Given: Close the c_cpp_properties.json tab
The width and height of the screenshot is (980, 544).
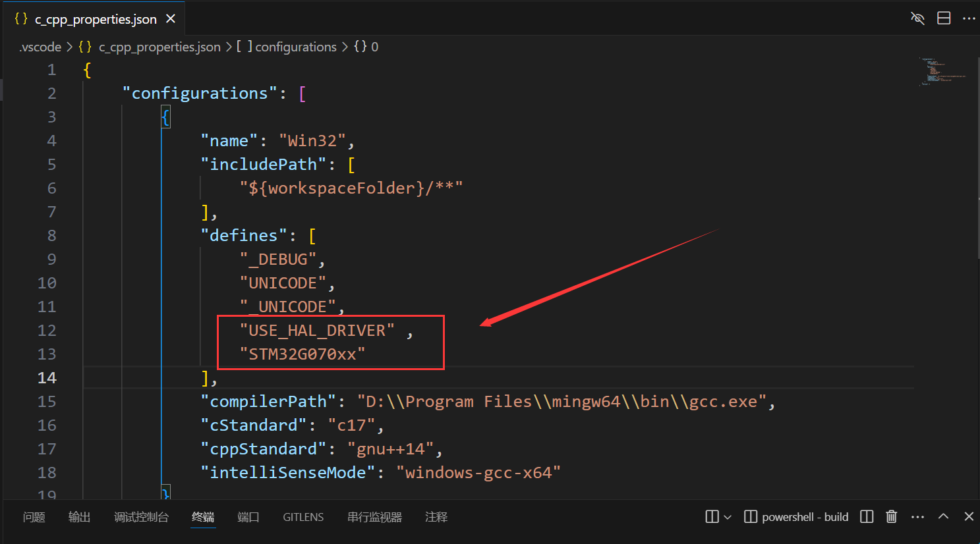Looking at the screenshot, I should coord(171,18).
